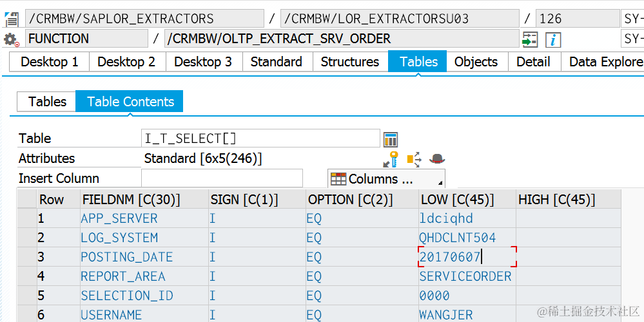Switch to the Desktop 1 tab
This screenshot has height=322, width=644.
coord(49,62)
